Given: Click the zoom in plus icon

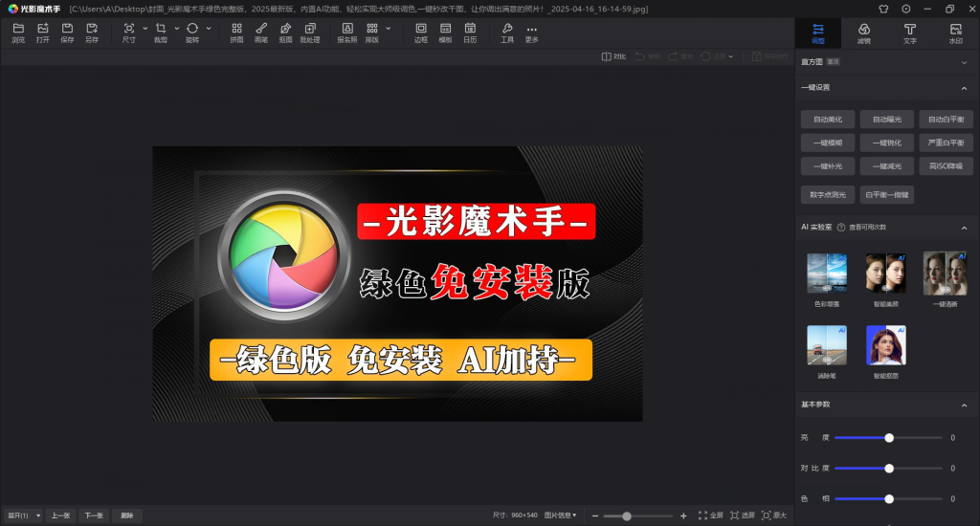Looking at the screenshot, I should [x=683, y=516].
